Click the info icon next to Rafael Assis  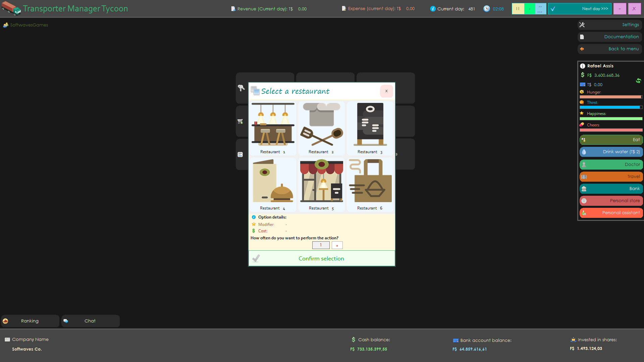[x=583, y=66]
